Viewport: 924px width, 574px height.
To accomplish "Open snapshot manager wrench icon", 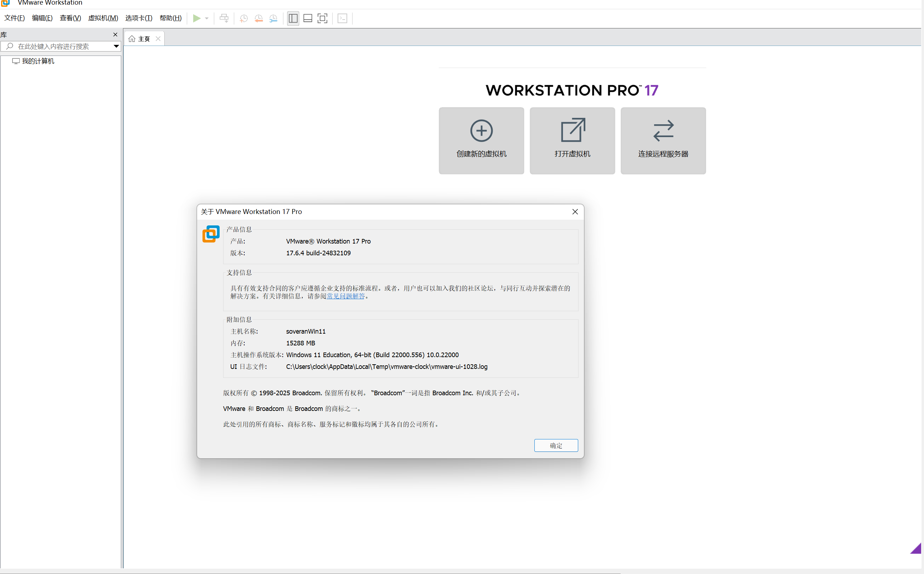I will pos(273,18).
